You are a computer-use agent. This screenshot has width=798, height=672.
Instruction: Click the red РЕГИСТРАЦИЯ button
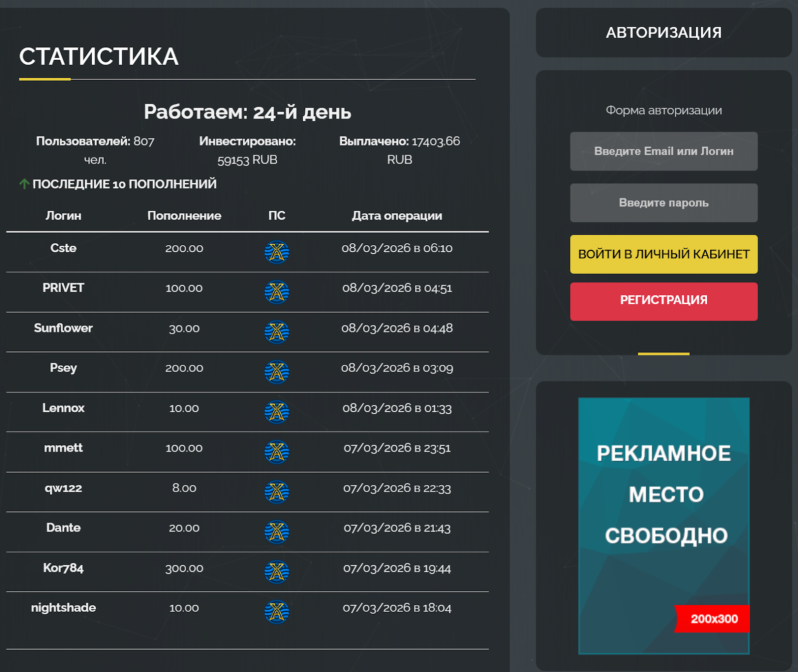[x=663, y=301]
